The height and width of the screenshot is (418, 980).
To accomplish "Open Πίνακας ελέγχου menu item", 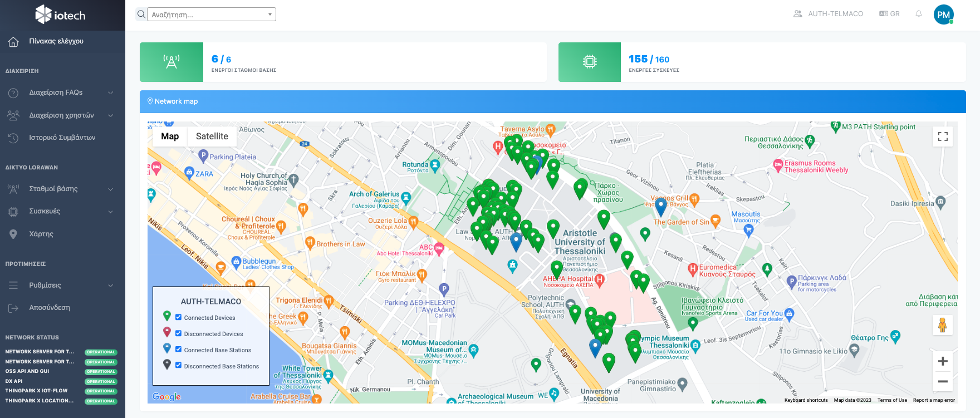I will click(x=62, y=42).
